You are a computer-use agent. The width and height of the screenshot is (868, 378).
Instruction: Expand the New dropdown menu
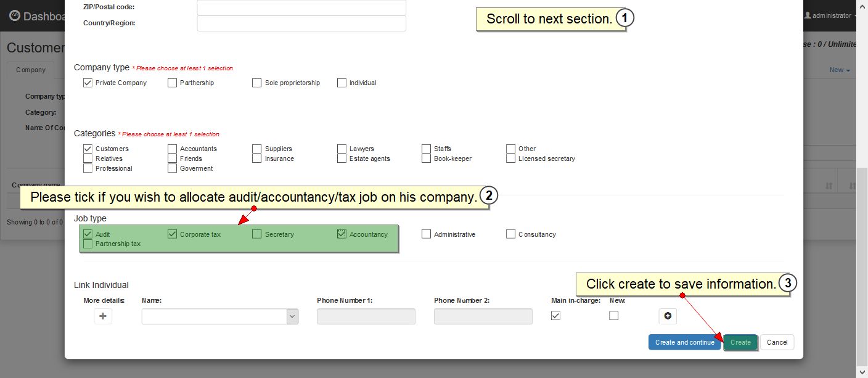839,70
